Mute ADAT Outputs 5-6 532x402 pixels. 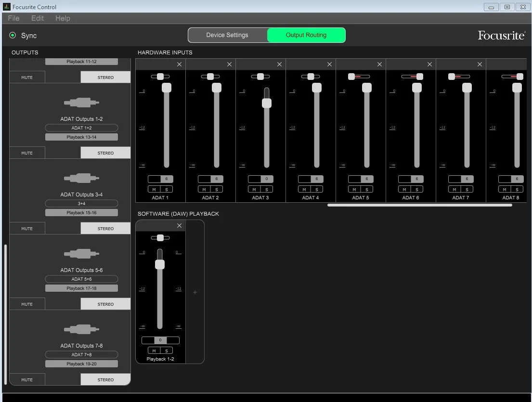click(x=27, y=304)
